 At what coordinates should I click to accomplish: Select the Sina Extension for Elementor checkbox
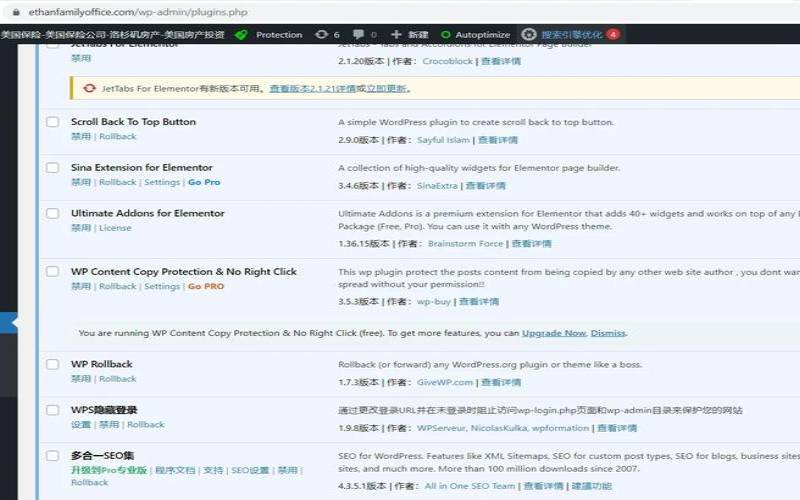pyautogui.click(x=53, y=168)
